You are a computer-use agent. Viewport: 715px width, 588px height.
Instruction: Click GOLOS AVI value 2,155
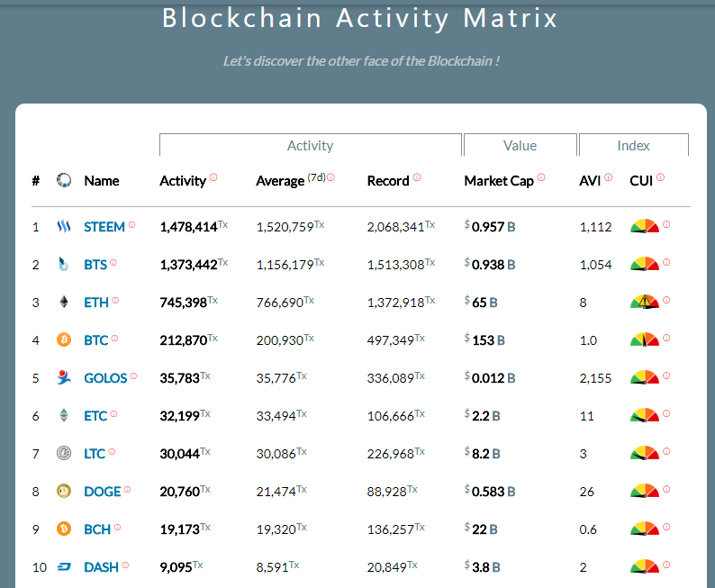595,378
